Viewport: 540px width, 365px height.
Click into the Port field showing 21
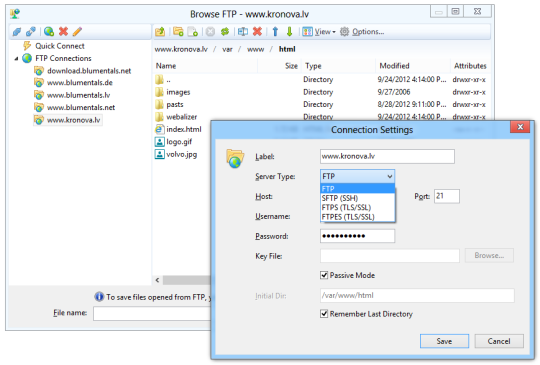pyautogui.click(x=447, y=196)
